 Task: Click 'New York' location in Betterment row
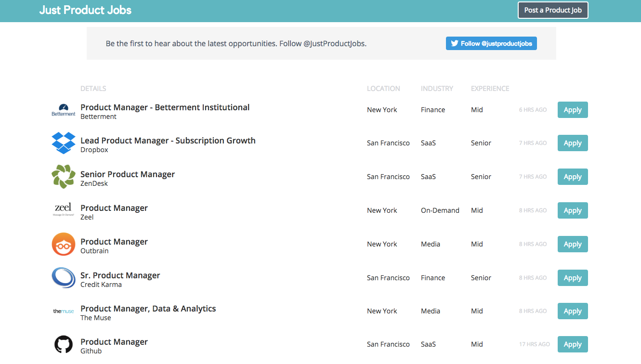382,110
